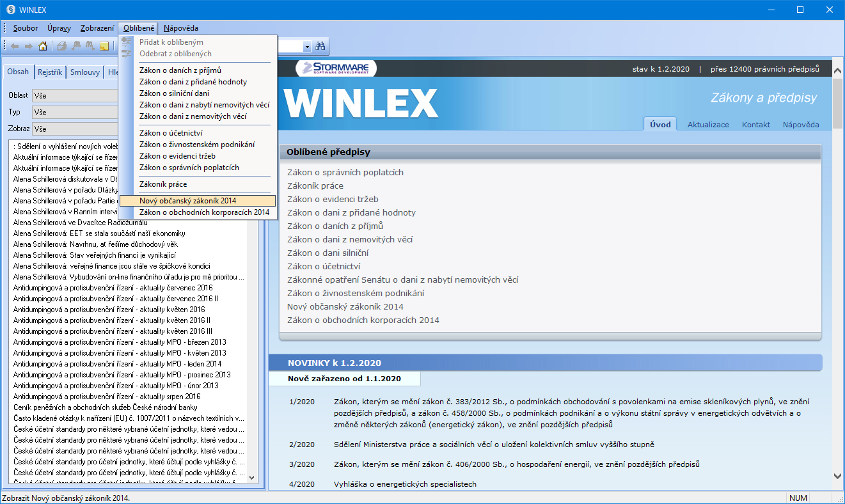This screenshot has height=504, width=845.
Task: Open Zákon o evidenci tržeb link in content
Action: [333, 200]
